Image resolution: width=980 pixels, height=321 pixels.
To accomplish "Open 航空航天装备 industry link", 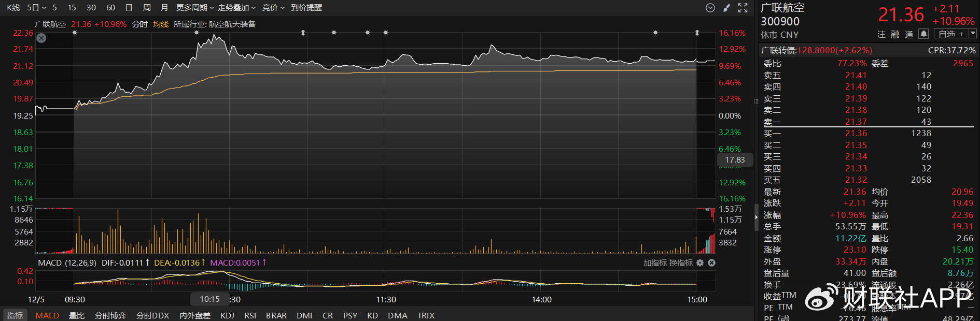I will pos(232,24).
